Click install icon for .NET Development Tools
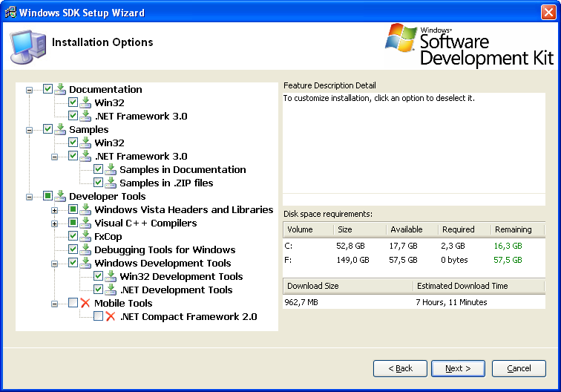Image resolution: width=561 pixels, height=392 pixels. [111, 290]
